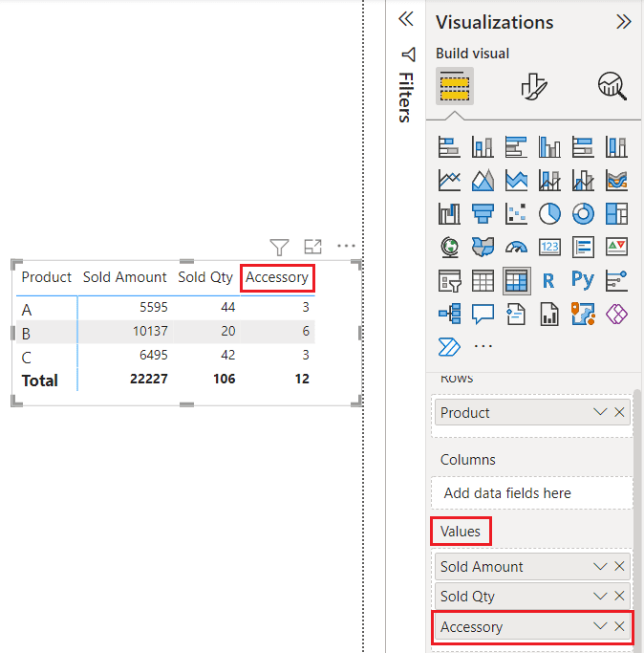Select the Smart narrative visual
The width and height of the screenshot is (644, 653).
pyautogui.click(x=516, y=314)
